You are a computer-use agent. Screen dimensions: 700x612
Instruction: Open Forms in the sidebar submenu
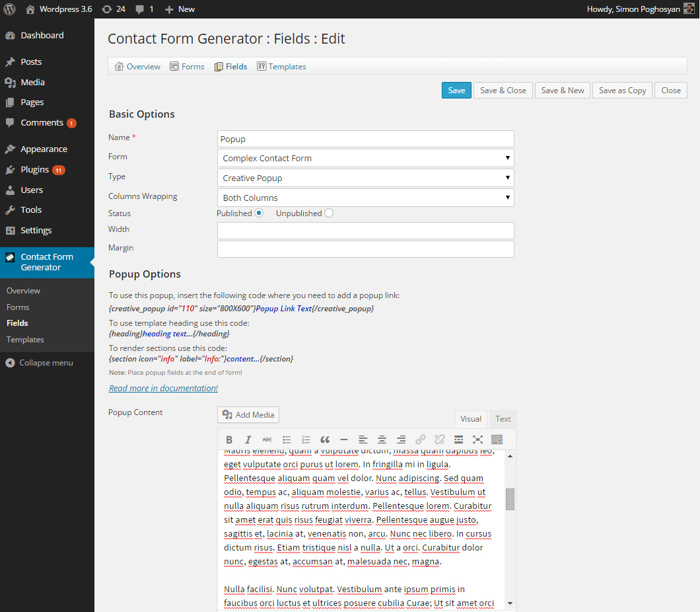pyautogui.click(x=18, y=307)
